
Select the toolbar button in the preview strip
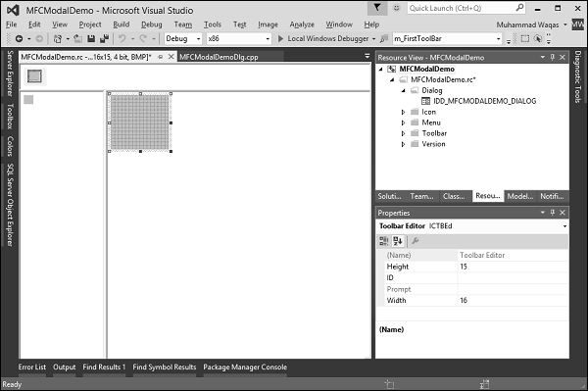coord(34,76)
